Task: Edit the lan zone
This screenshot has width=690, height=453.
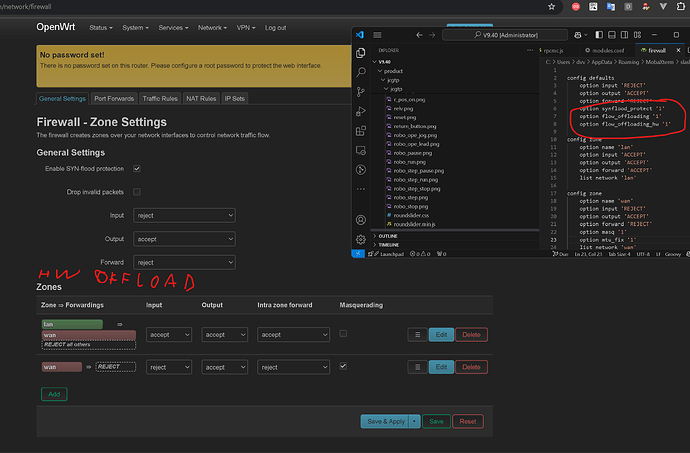Action: click(x=441, y=335)
